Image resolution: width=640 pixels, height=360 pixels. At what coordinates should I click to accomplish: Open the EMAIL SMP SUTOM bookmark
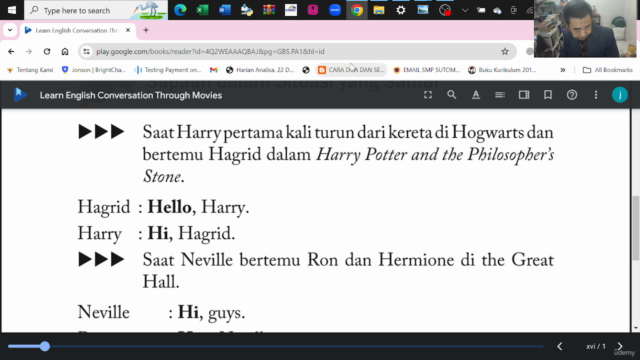click(427, 70)
